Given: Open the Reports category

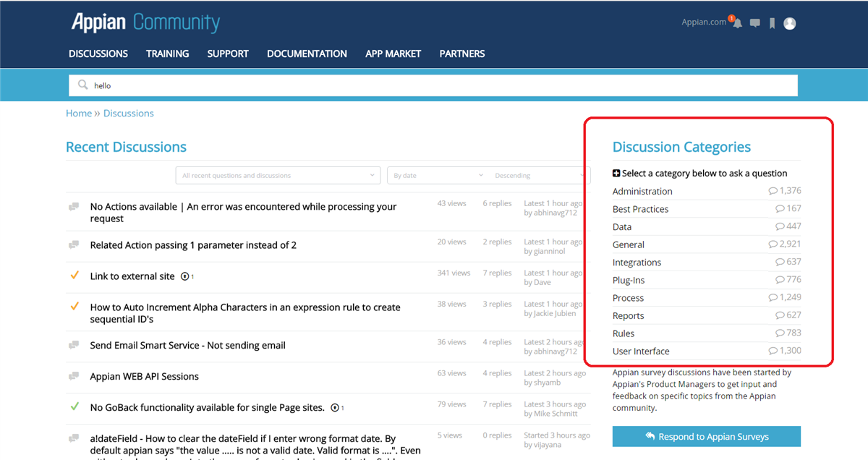Looking at the screenshot, I should click(x=628, y=315).
